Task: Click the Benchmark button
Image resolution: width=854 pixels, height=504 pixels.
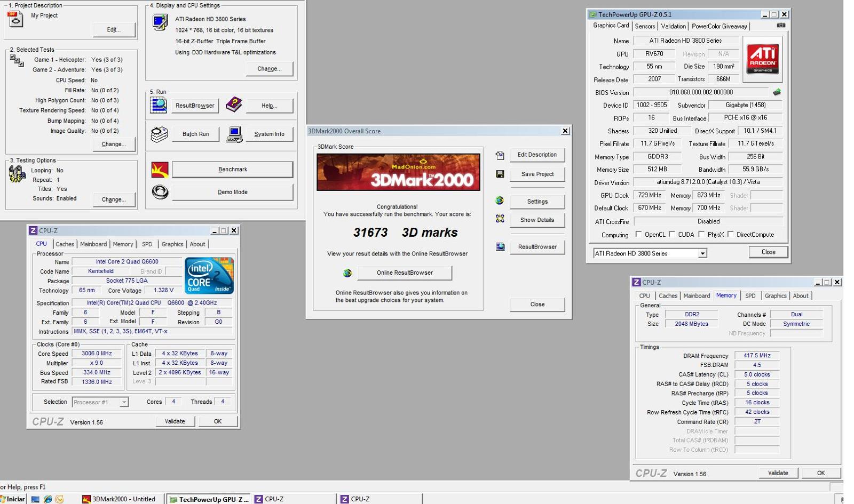Action: point(232,170)
